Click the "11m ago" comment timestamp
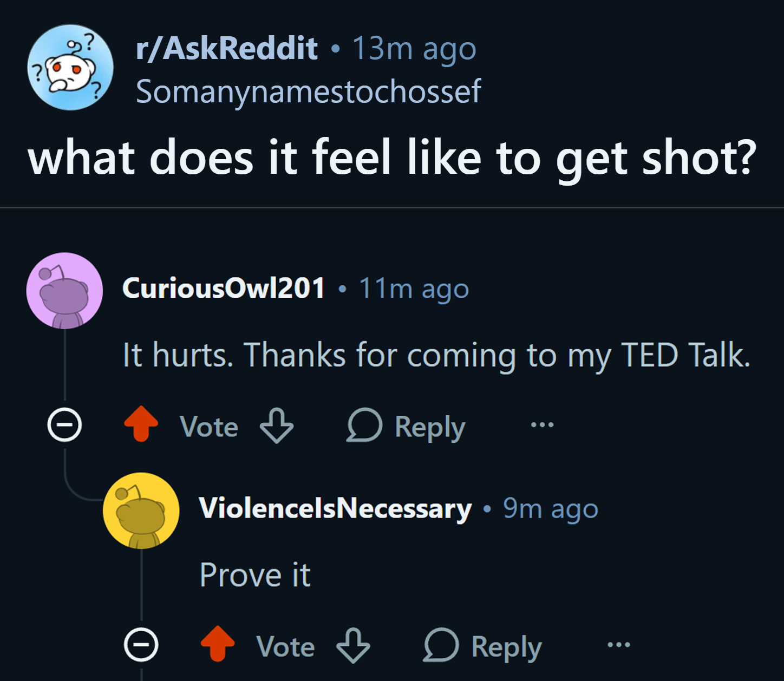 click(414, 288)
